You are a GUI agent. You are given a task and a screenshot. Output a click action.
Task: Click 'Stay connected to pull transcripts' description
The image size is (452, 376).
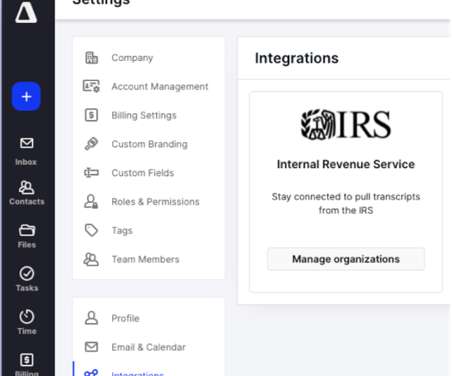[x=346, y=203]
